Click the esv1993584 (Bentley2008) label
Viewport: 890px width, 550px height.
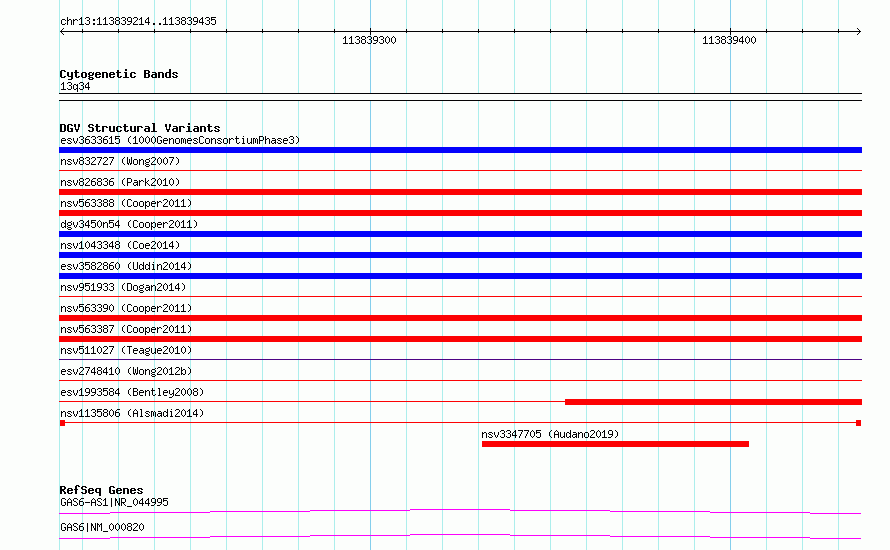tap(132, 392)
